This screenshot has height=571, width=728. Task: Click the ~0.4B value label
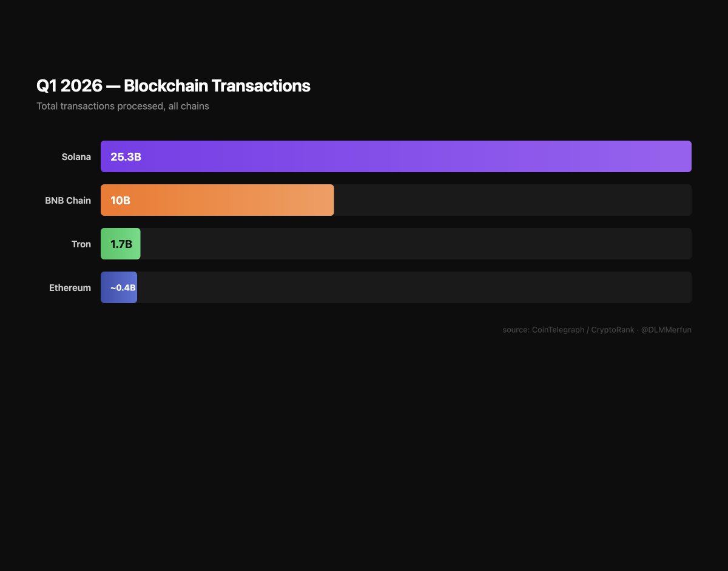point(123,288)
